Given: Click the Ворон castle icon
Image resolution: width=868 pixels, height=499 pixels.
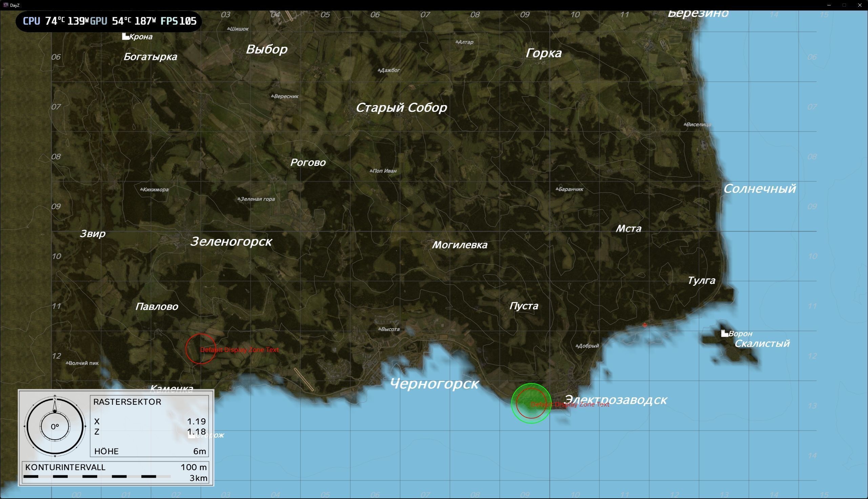Looking at the screenshot, I should coord(725,334).
